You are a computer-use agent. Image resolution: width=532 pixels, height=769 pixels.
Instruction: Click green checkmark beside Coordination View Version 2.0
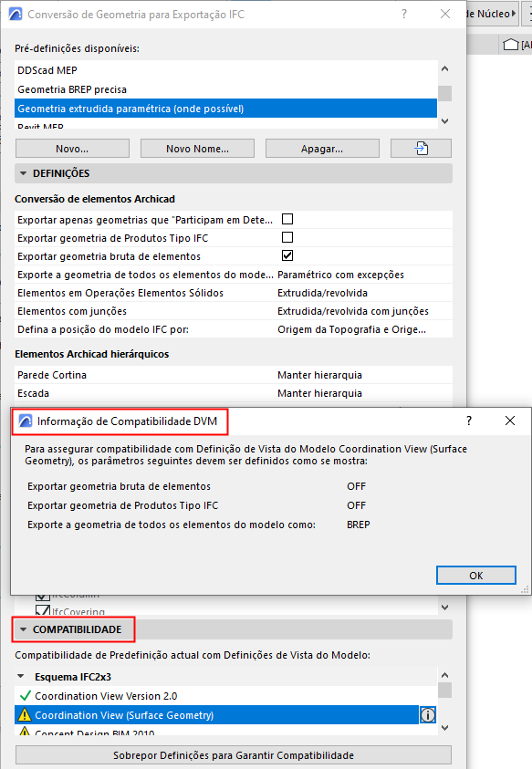(25, 695)
